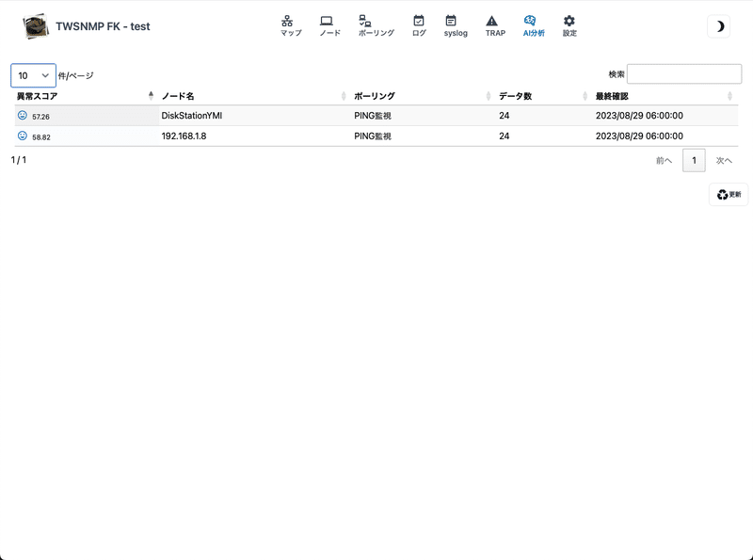Click the 1 / 1 page indicator
Image resolution: width=753 pixels, height=560 pixels.
[x=19, y=160]
